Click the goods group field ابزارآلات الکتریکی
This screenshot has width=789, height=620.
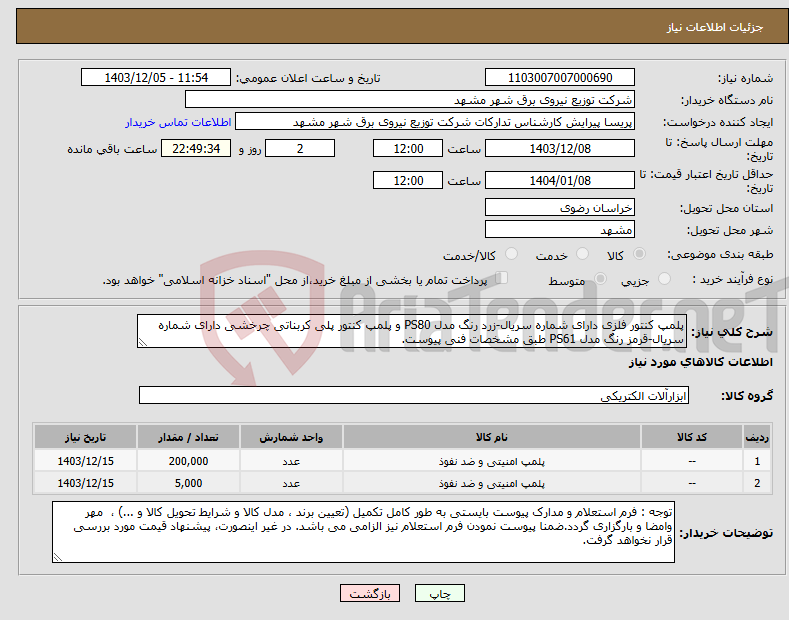414,396
